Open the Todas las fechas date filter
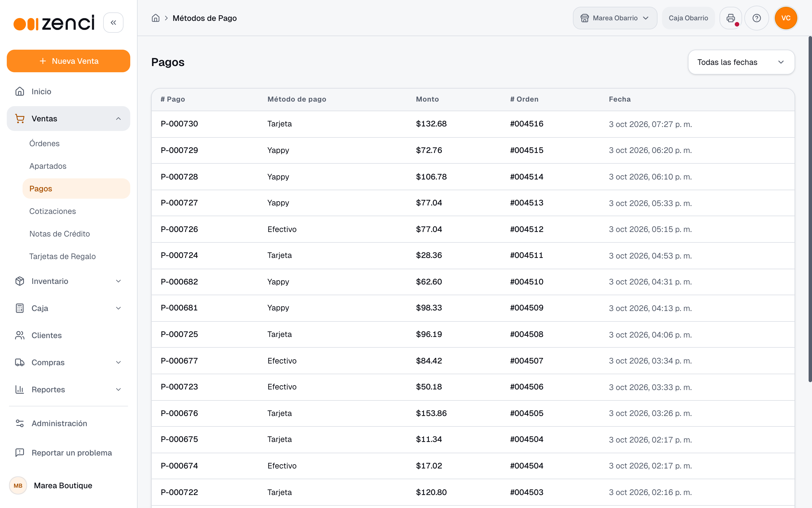The width and height of the screenshot is (812, 508). [x=741, y=62]
